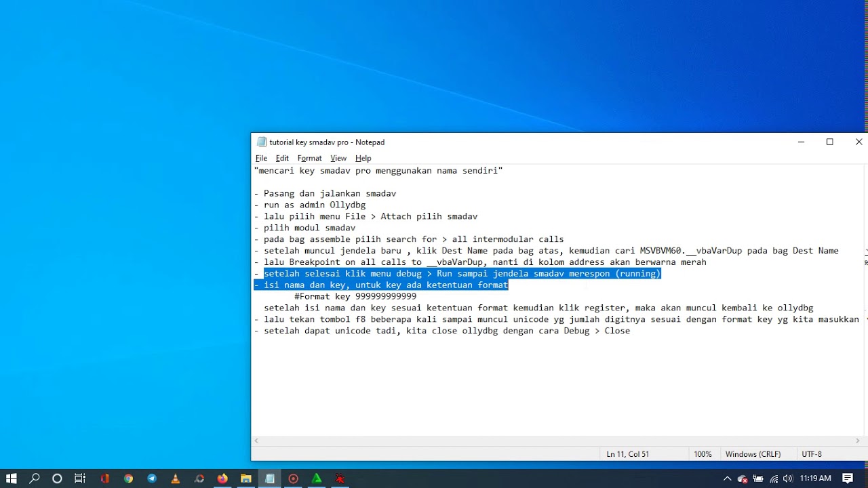Image resolution: width=868 pixels, height=488 pixels.
Task: Minimize the Notepad window
Action: pos(802,142)
